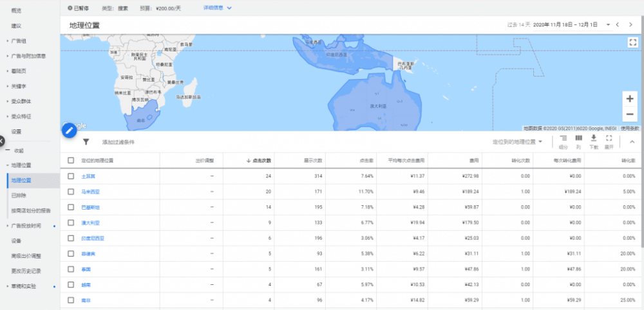Select 已排除 in the sidebar
The image size is (644, 310).
point(19,195)
